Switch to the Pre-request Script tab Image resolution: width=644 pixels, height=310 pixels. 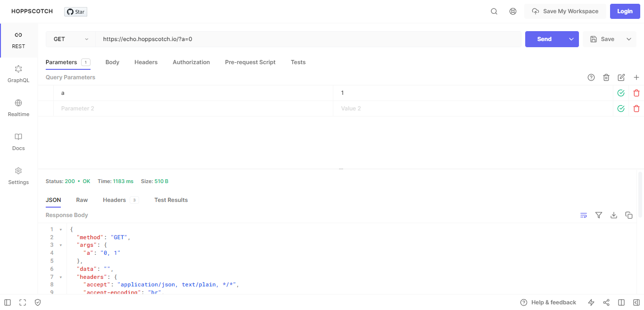250,62
